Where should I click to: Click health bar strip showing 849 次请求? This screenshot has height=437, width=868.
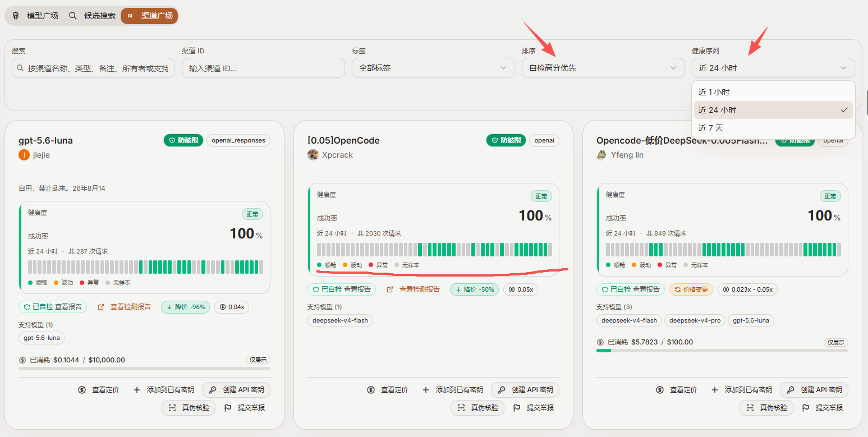(723, 250)
